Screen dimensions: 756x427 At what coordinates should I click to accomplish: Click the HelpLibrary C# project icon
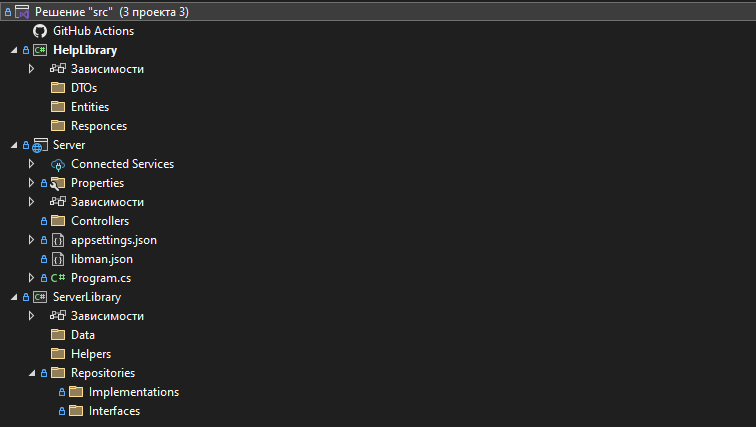[x=40, y=50]
